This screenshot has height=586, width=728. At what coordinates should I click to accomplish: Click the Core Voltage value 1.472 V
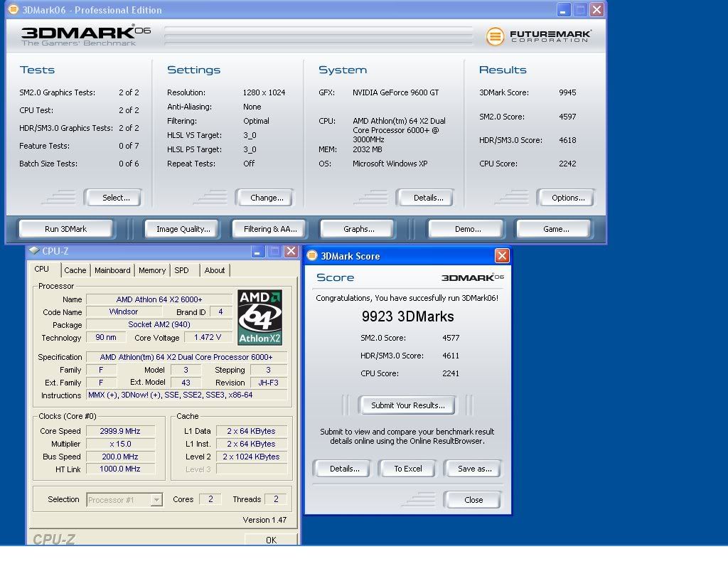click(208, 337)
